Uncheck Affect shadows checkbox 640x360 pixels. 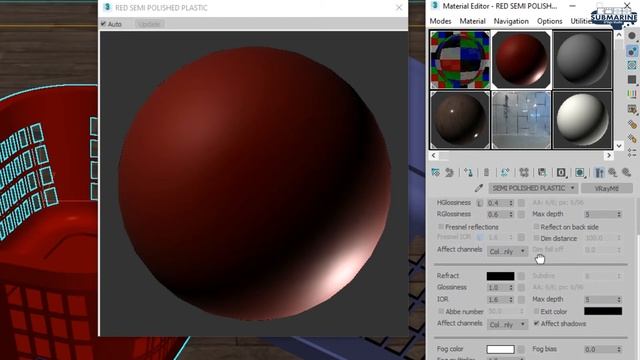click(536, 323)
